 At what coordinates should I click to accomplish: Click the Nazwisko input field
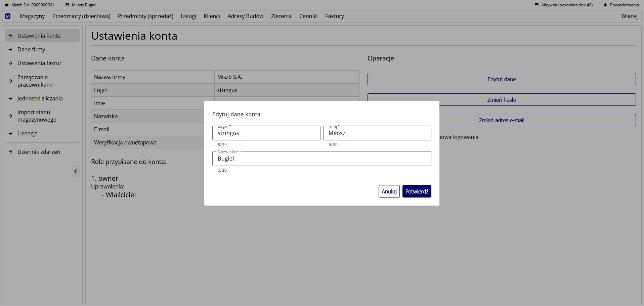coord(321,159)
